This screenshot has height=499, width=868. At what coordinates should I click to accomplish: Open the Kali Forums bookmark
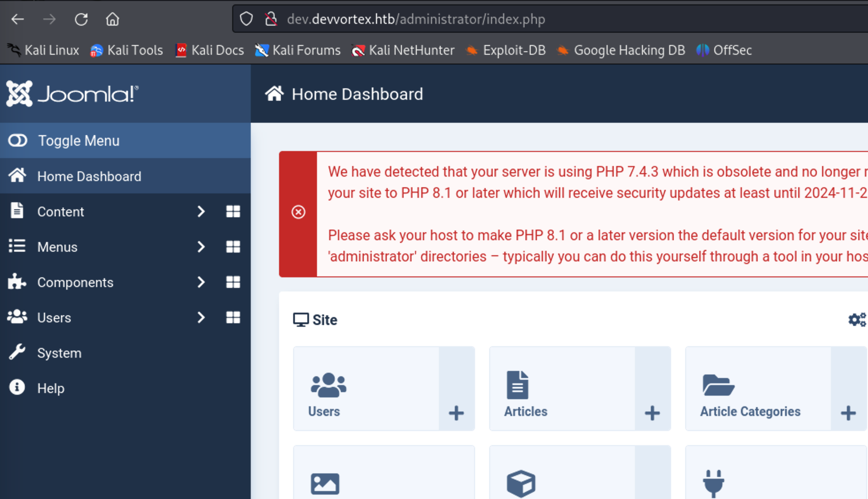click(298, 50)
